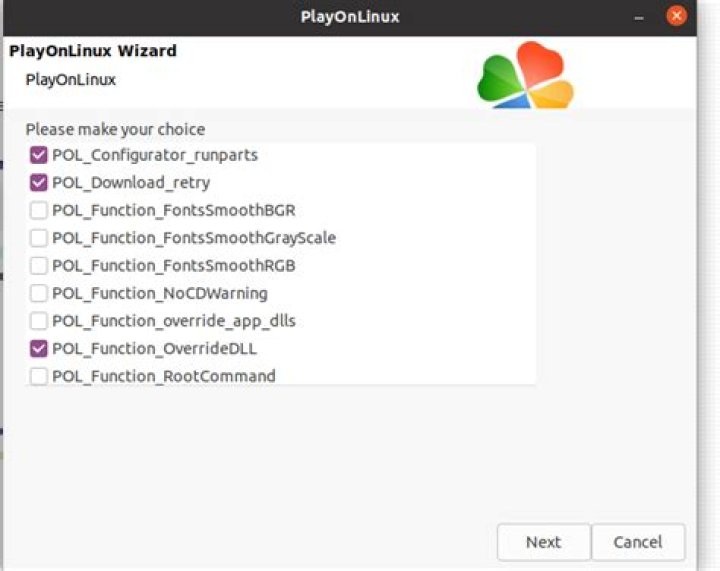Cancel the PlayOnLinux wizard
720x571 pixels.
coord(638,542)
